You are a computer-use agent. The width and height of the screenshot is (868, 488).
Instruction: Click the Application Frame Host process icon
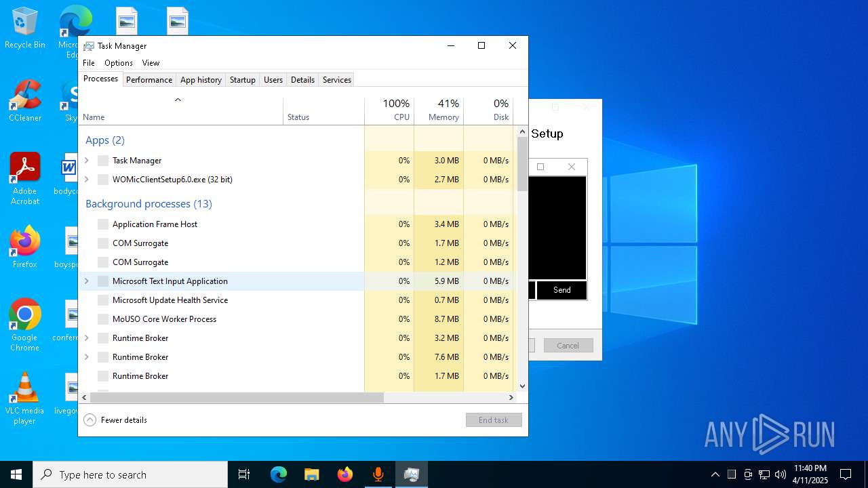[103, 224]
